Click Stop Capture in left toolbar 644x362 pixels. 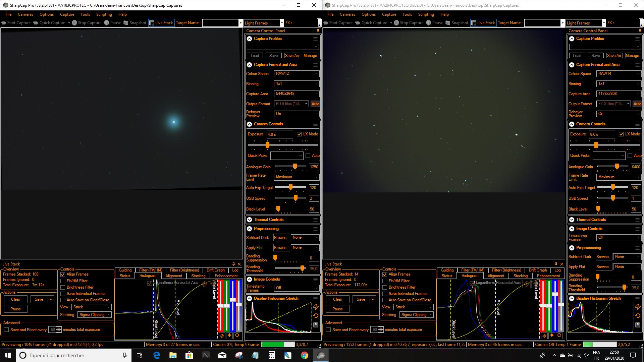pos(87,23)
